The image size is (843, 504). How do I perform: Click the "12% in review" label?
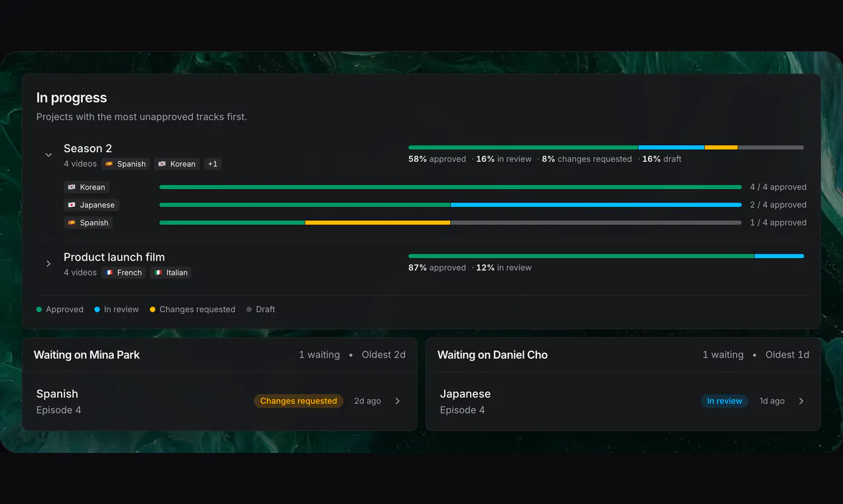point(504,268)
